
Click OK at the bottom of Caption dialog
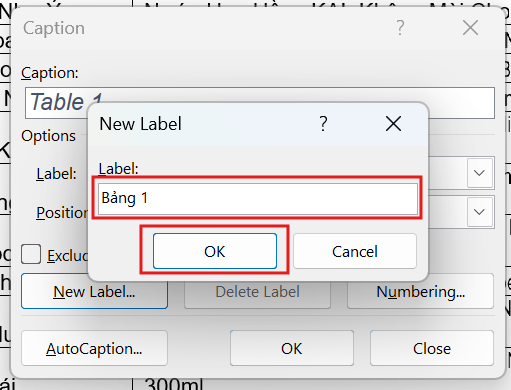(x=292, y=348)
